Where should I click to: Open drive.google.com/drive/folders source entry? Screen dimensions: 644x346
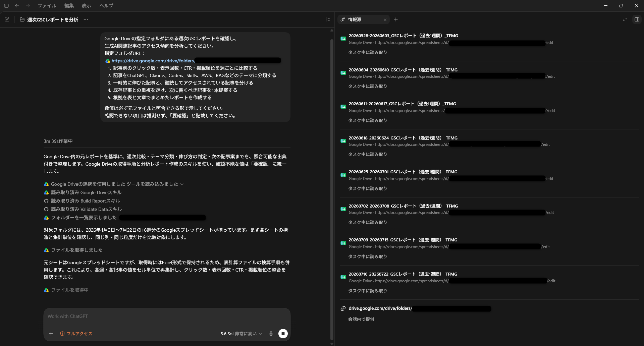pos(380,308)
